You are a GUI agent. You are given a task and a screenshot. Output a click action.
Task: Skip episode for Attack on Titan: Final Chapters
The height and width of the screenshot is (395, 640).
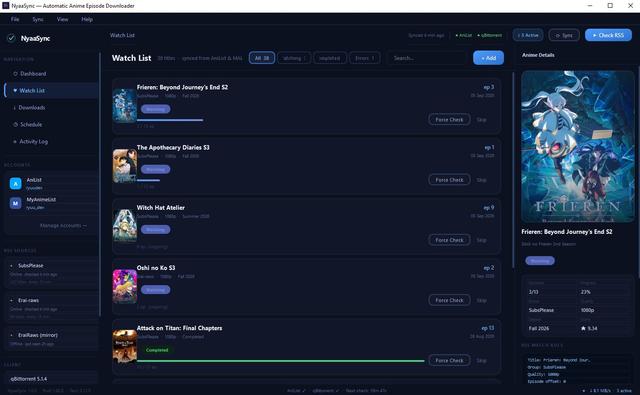(482, 360)
